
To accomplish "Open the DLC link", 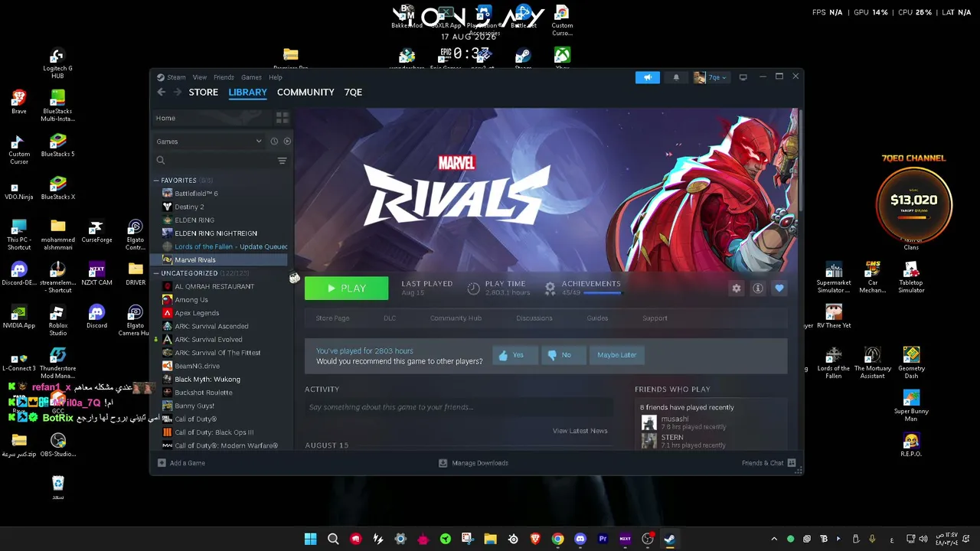I will click(x=390, y=318).
